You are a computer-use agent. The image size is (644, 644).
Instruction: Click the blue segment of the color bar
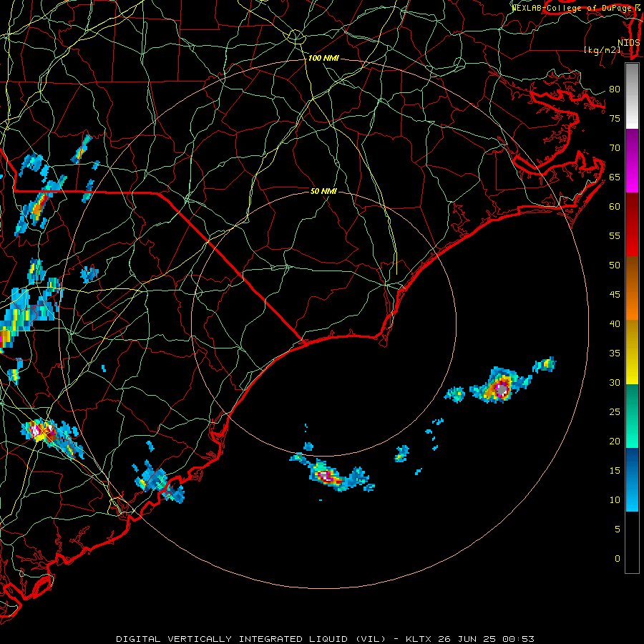[632, 479]
